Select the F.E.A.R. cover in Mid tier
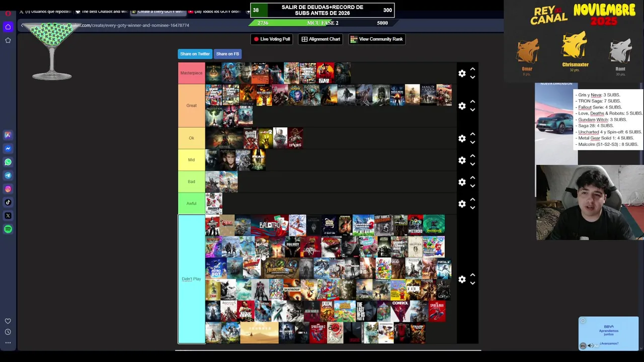644x362 pixels. coord(258,160)
